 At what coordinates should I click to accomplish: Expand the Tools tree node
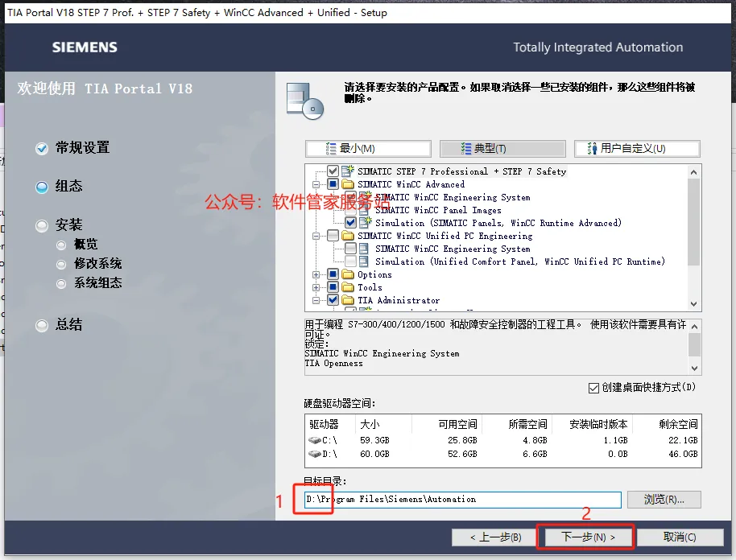(x=316, y=287)
